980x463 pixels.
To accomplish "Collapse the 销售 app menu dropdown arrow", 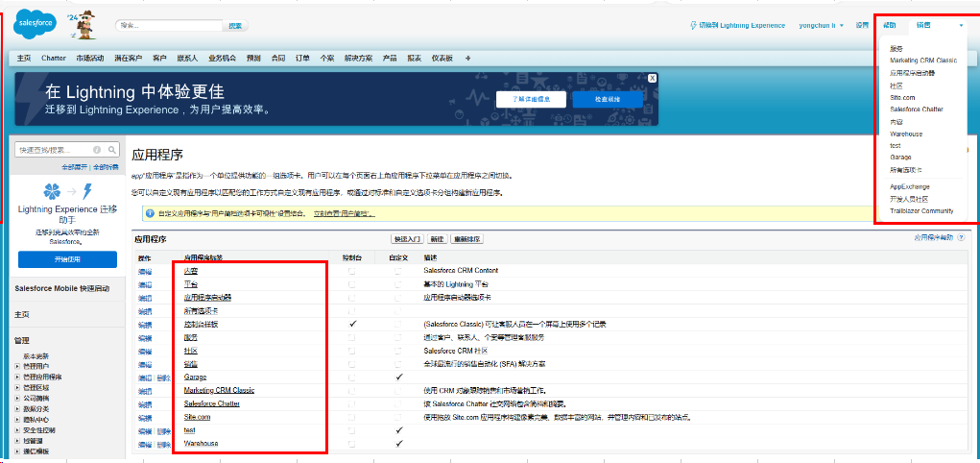I will [961, 26].
